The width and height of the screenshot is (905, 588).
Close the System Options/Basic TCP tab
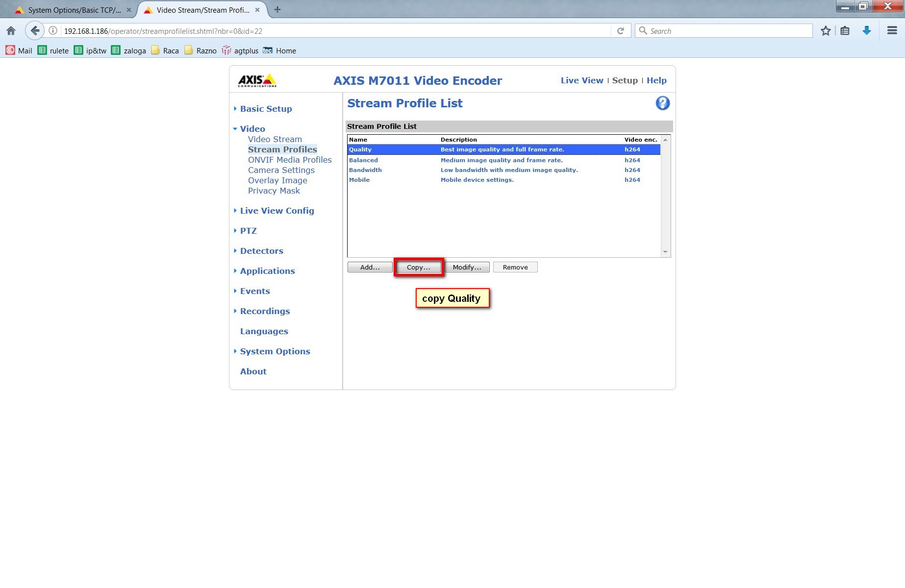pyautogui.click(x=129, y=10)
